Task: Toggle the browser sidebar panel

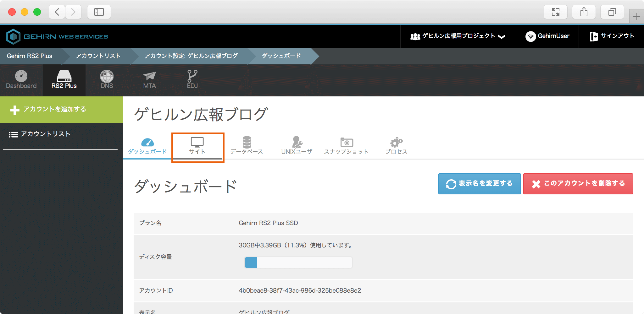Action: pyautogui.click(x=99, y=12)
